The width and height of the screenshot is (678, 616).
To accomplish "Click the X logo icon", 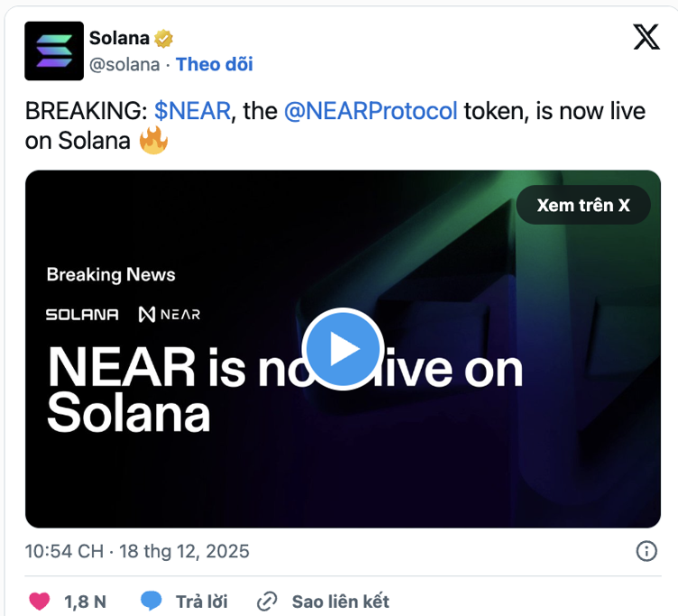I will (x=646, y=37).
